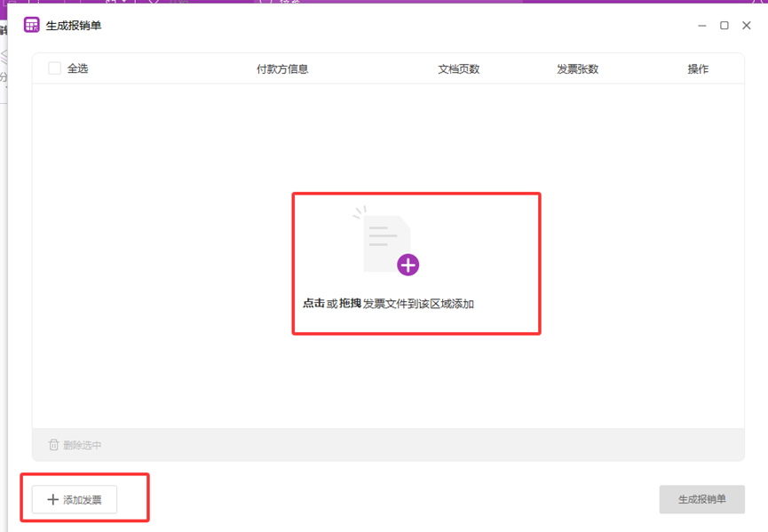Click the plus icon inside 添加发票 button
Image resolution: width=768 pixels, height=532 pixels.
pos(52,500)
